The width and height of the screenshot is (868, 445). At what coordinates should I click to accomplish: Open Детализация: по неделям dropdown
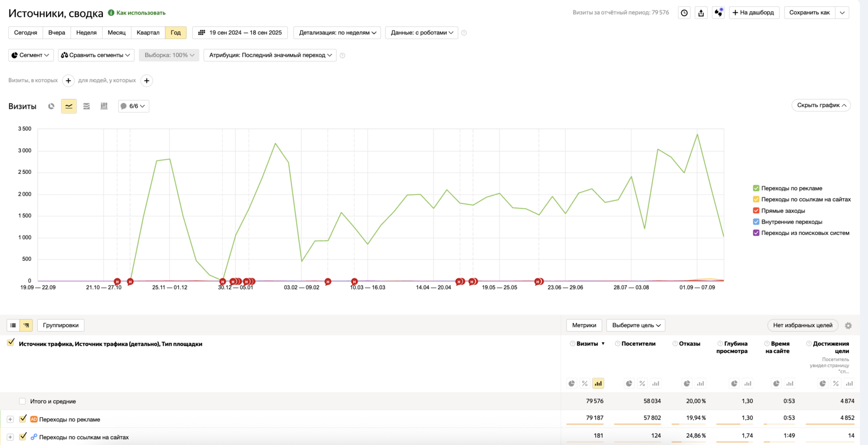point(337,33)
